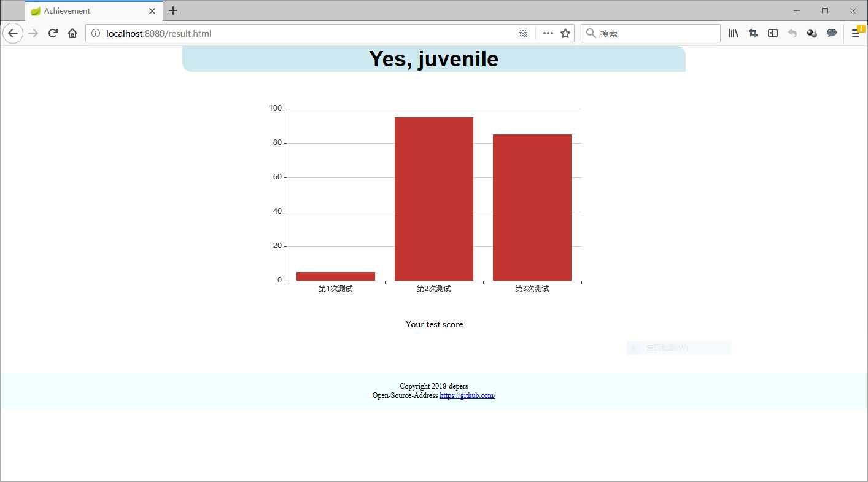
Task: Click the "Copyright 2018-depers" text
Action: [x=434, y=386]
